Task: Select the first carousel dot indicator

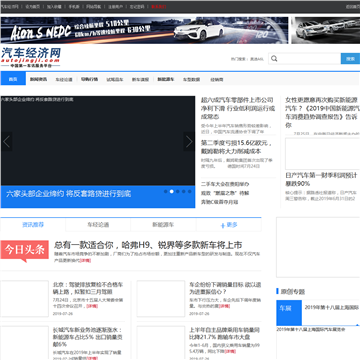Action: [x=166, y=192]
